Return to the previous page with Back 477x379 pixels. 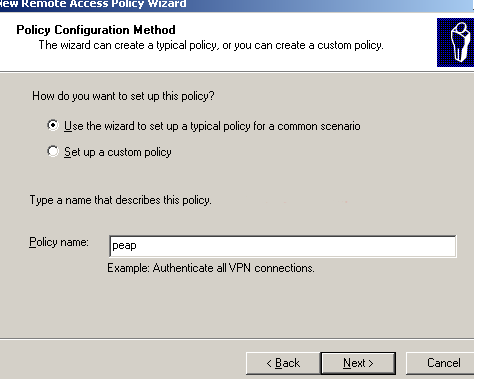(283, 363)
